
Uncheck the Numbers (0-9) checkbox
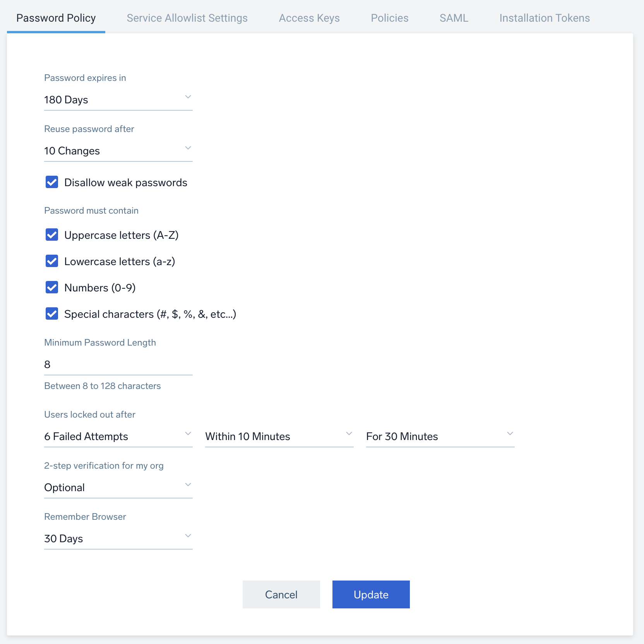click(x=52, y=288)
